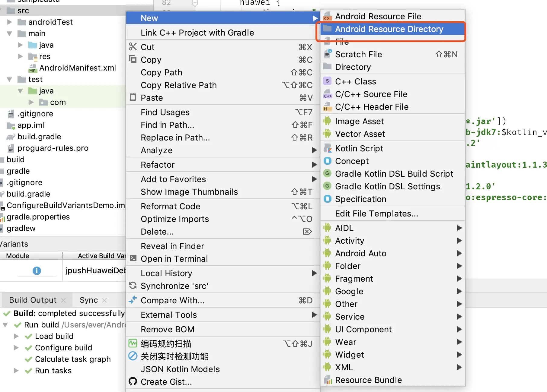
Task: Click the C/C++ Header File icon
Action: pyautogui.click(x=328, y=107)
